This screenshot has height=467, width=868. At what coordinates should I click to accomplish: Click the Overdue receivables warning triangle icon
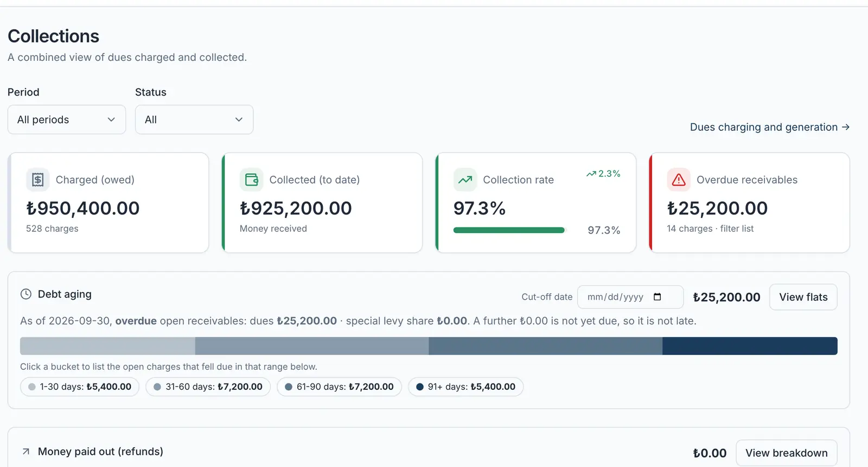point(679,180)
